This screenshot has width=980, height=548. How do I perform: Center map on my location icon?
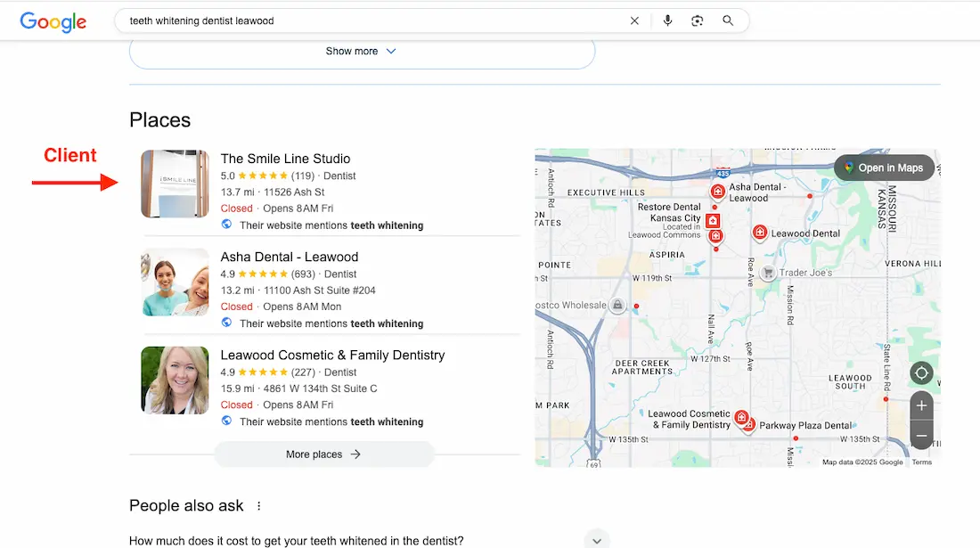[921, 373]
